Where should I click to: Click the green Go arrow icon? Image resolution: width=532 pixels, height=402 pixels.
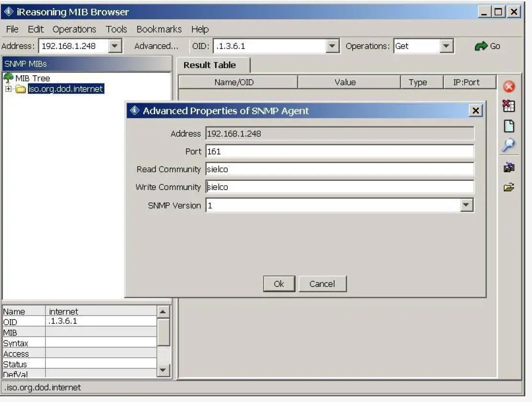(x=481, y=46)
